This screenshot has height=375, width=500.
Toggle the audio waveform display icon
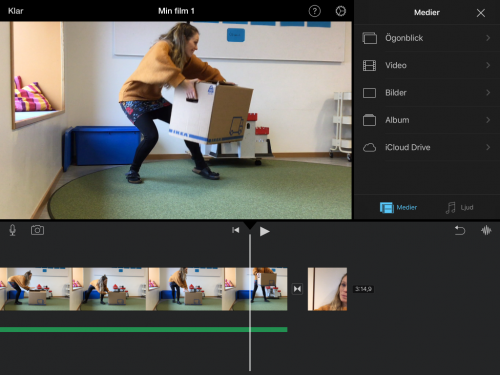coord(486,230)
